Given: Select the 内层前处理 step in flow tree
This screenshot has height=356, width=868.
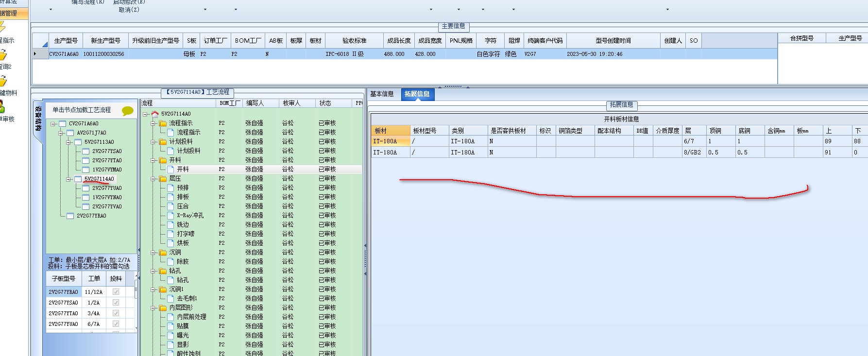Looking at the screenshot, I should (191, 317).
